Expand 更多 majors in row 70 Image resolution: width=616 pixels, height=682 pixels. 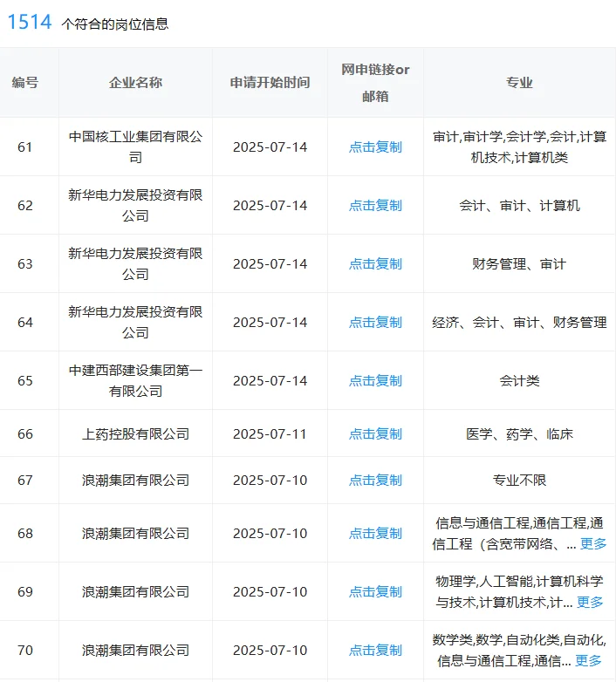click(588, 661)
